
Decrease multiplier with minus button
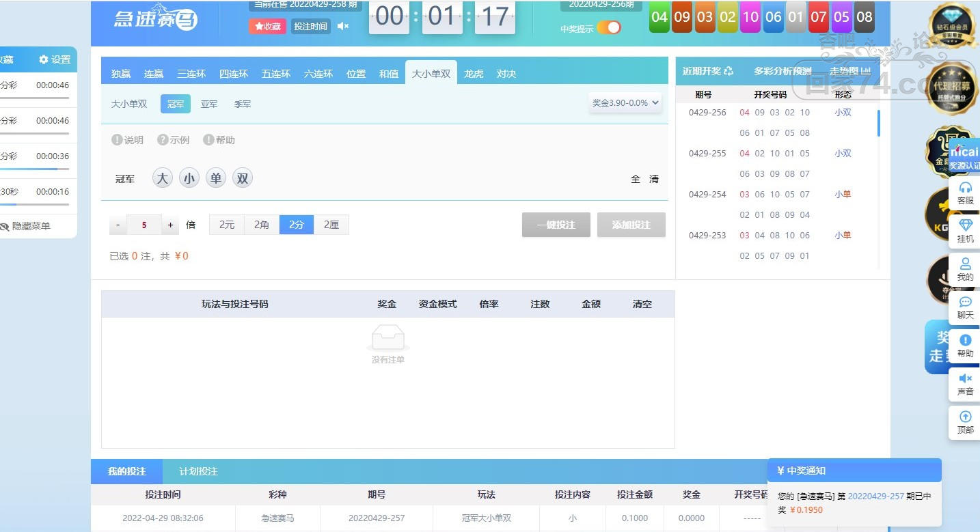[118, 225]
